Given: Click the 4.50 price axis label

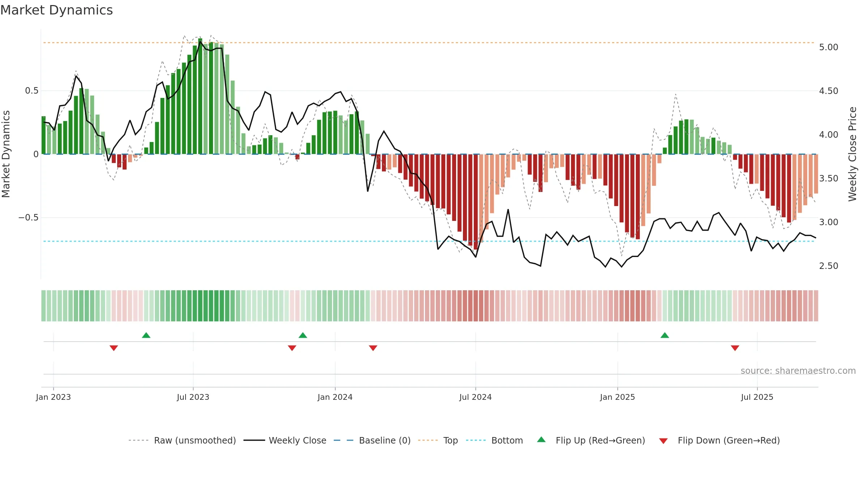Looking at the screenshot, I should pyautogui.click(x=829, y=91).
